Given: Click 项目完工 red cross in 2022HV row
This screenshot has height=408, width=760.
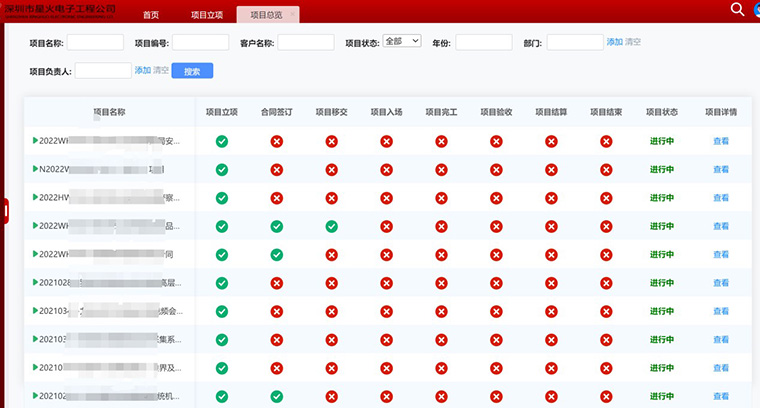Looking at the screenshot, I should click(x=441, y=198).
